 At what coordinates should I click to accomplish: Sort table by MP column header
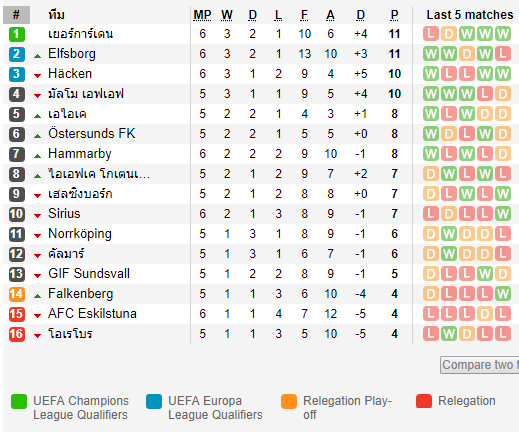pos(202,15)
